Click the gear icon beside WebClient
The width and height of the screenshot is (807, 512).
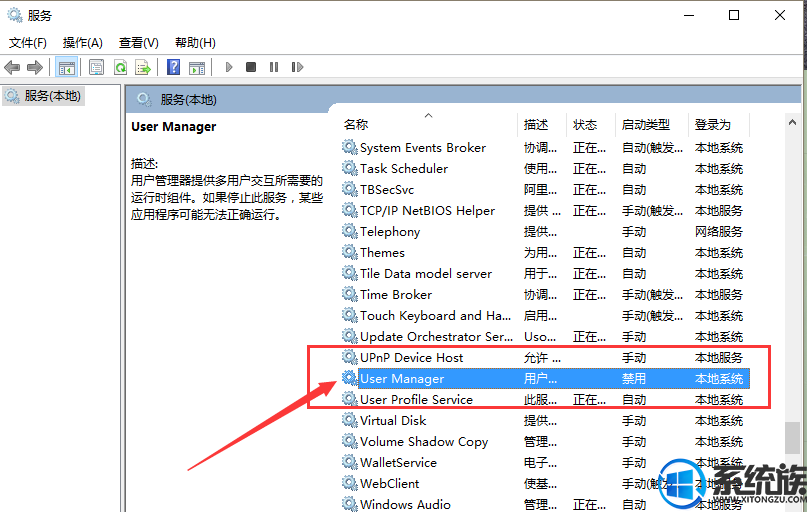coord(350,483)
